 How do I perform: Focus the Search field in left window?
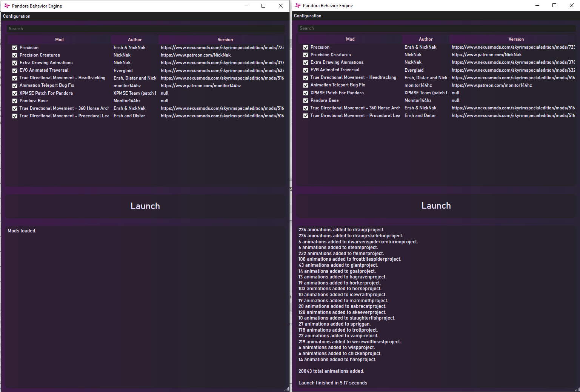pyautogui.click(x=145, y=29)
